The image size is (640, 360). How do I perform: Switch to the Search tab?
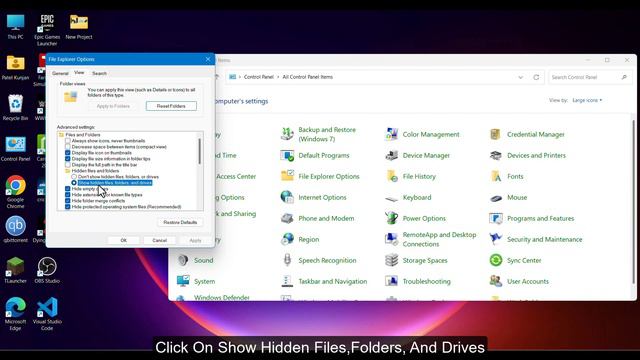(99, 73)
